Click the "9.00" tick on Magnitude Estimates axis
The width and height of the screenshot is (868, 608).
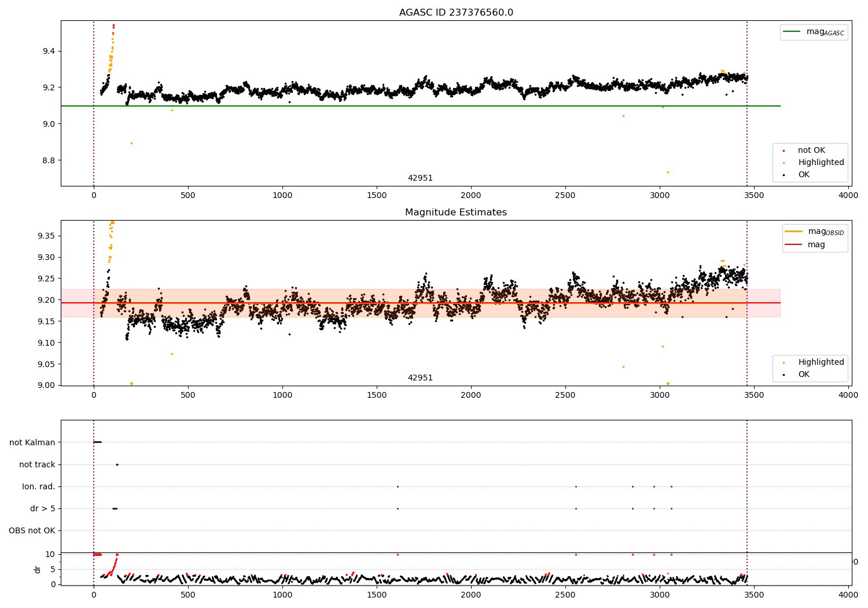[x=46, y=386]
